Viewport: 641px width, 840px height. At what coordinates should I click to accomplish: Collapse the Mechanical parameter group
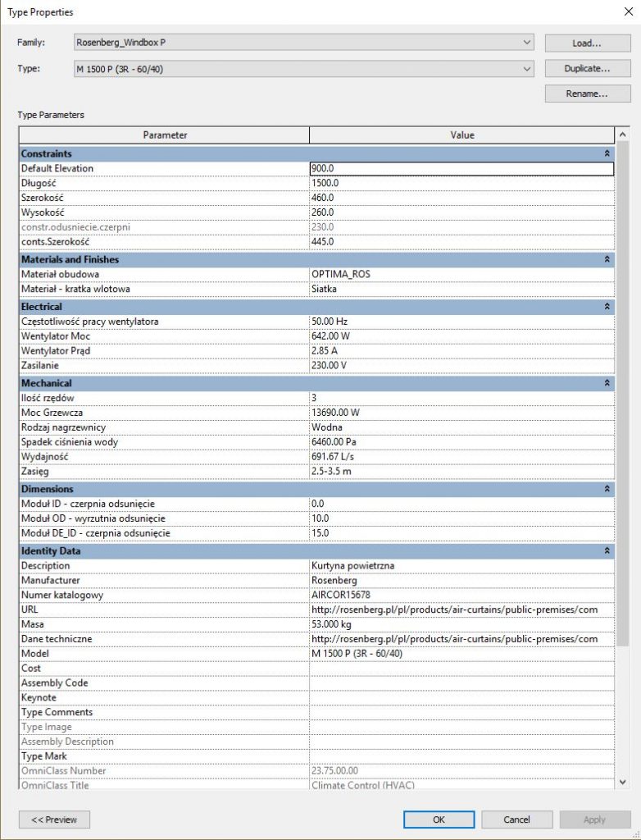coord(607,383)
